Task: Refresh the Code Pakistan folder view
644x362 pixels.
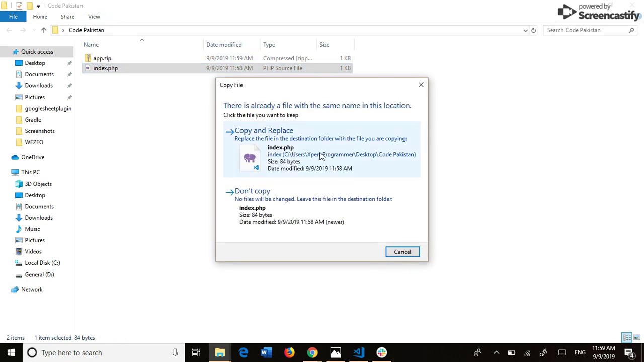Action: point(534,30)
